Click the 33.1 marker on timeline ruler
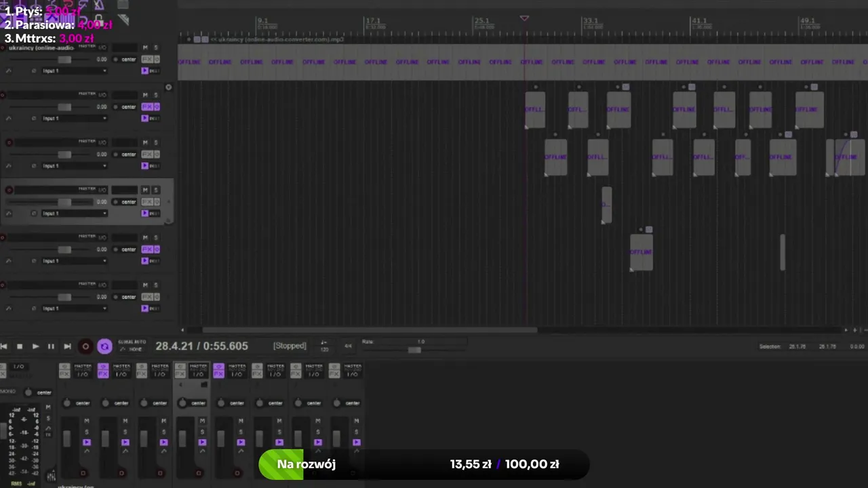Image resolution: width=868 pixels, height=488 pixels. pos(590,21)
